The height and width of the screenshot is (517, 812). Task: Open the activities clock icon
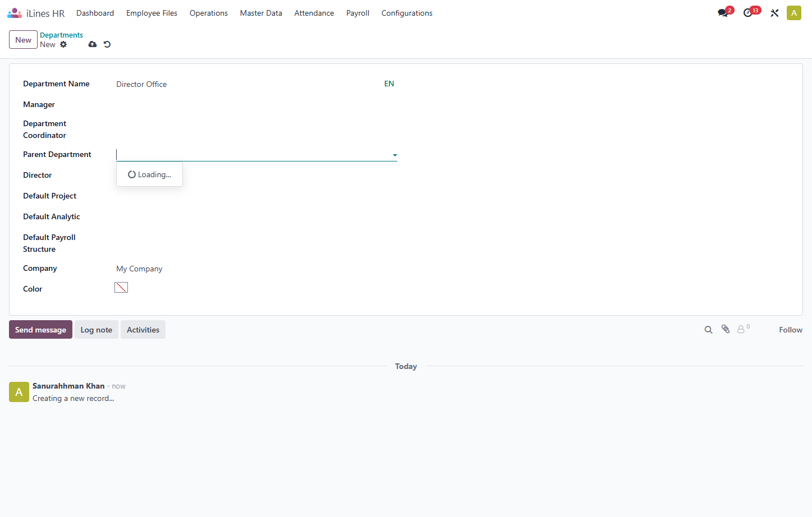click(x=748, y=13)
